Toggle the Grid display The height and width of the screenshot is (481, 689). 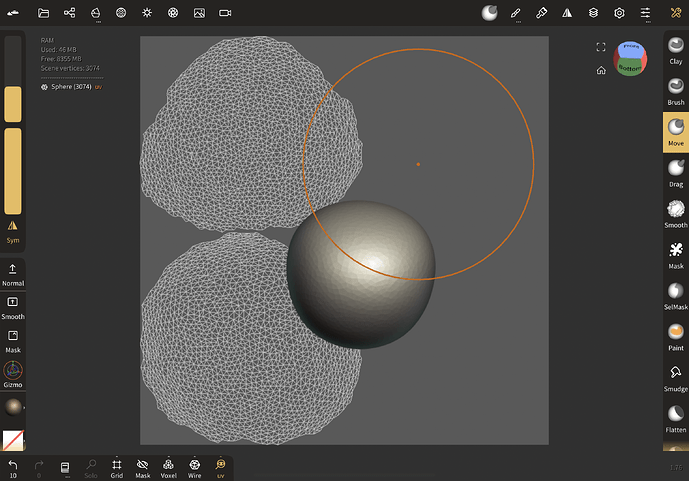[116, 468]
